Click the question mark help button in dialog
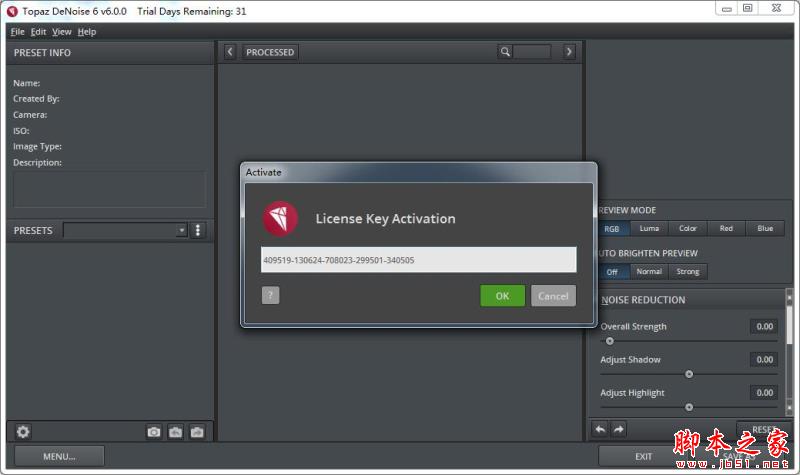This screenshot has width=800, height=475. pos(270,295)
